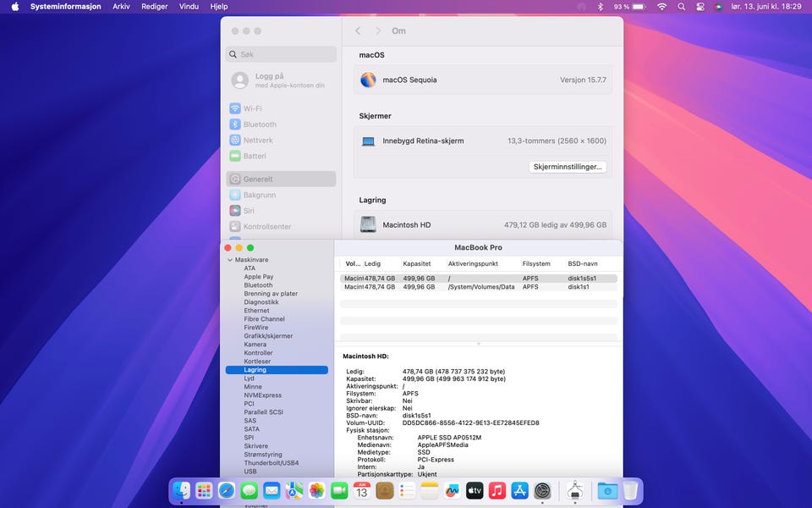
Task: Open the Arkiv menu
Action: point(121,7)
